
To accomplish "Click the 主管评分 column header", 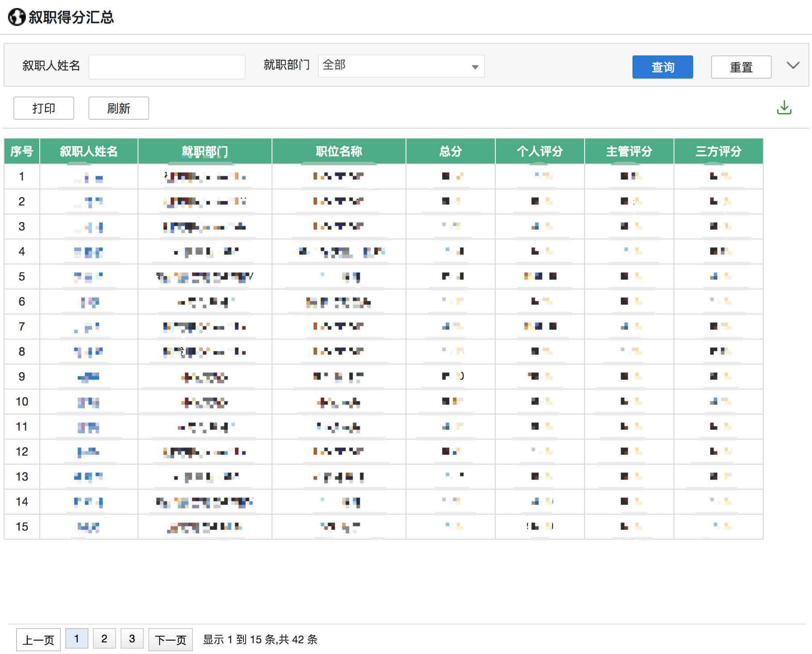I will pyautogui.click(x=629, y=151).
